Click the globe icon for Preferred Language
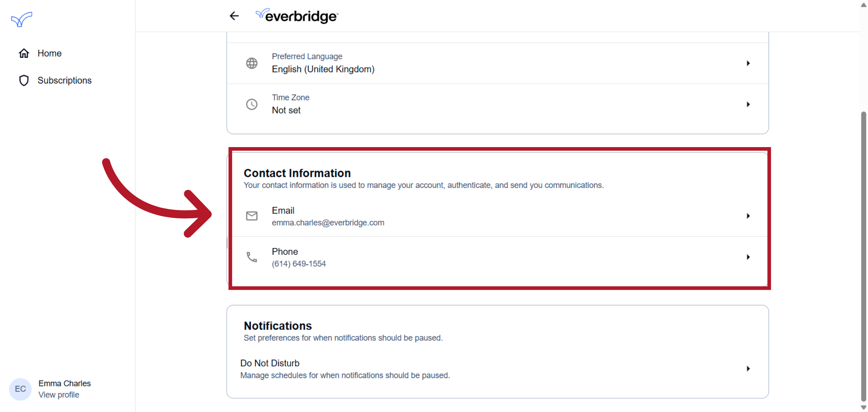 pos(252,63)
